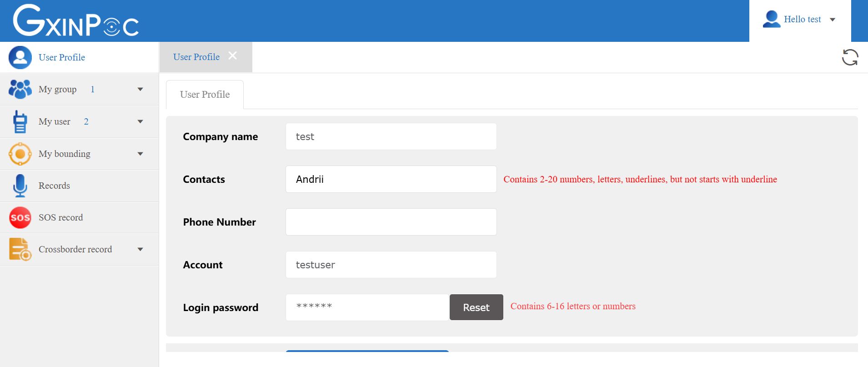Image resolution: width=868 pixels, height=367 pixels.
Task: Click the My group people icon
Action: tap(20, 89)
